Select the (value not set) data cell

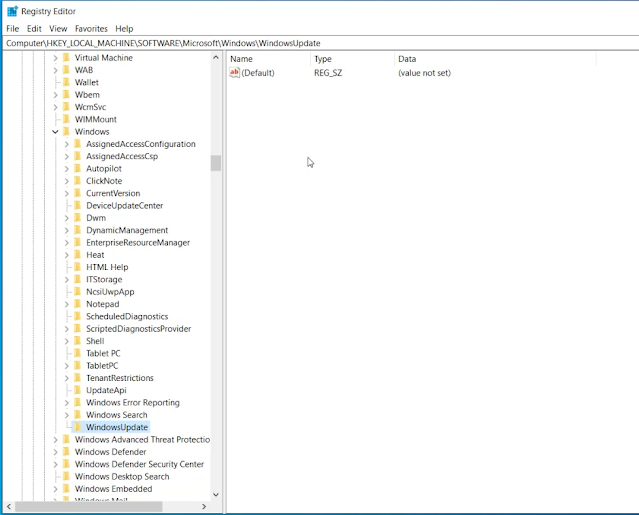tap(424, 73)
